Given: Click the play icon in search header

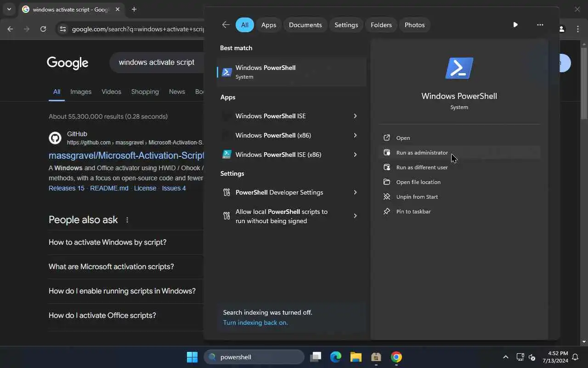Looking at the screenshot, I should 515,25.
